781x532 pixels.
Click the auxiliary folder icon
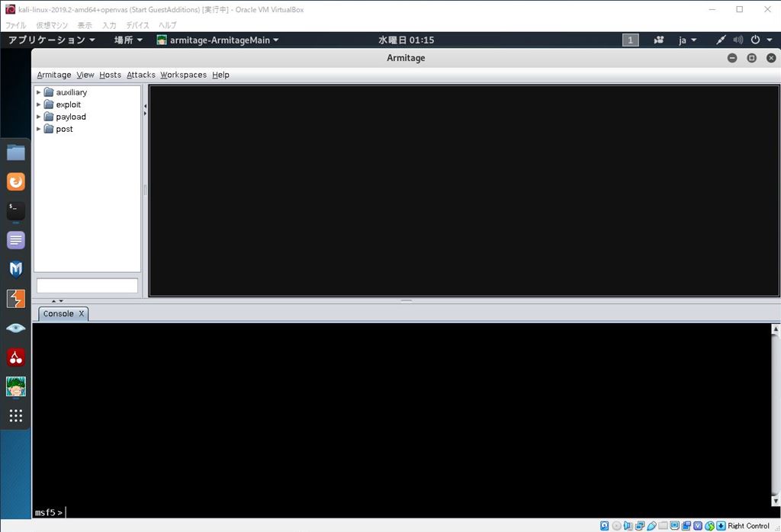click(49, 92)
